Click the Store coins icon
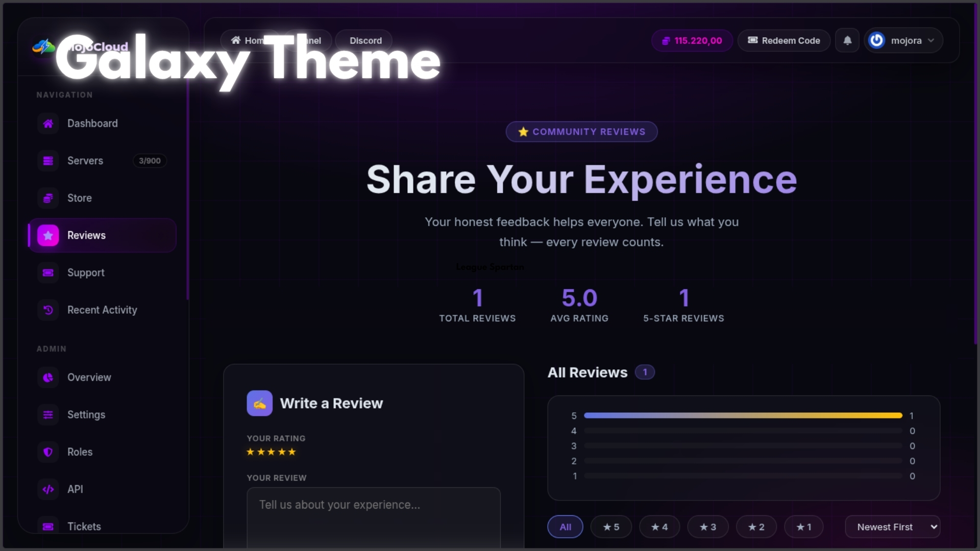The height and width of the screenshot is (551, 980). coord(48,198)
